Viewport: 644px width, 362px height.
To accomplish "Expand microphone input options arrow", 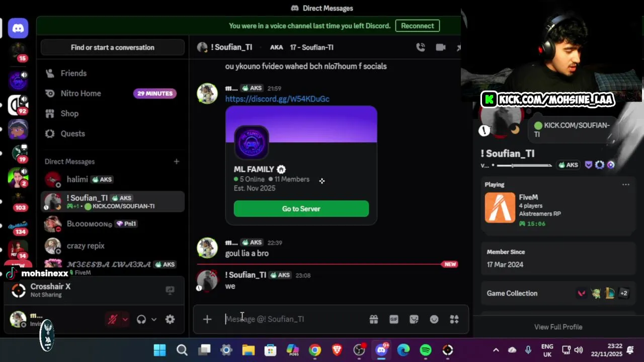I will coord(125,319).
